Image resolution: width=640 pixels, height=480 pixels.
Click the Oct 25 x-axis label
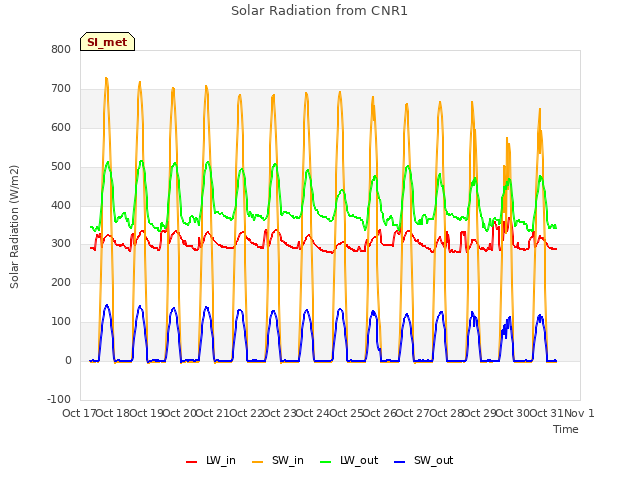coord(346,413)
